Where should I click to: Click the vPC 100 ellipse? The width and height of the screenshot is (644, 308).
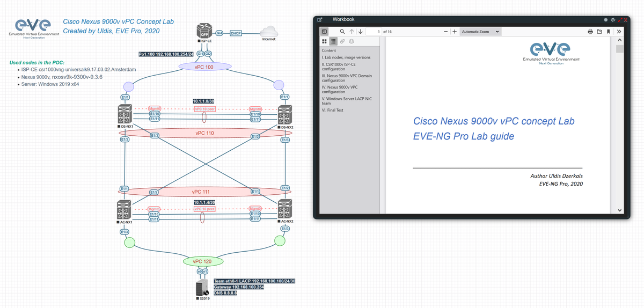(x=204, y=67)
